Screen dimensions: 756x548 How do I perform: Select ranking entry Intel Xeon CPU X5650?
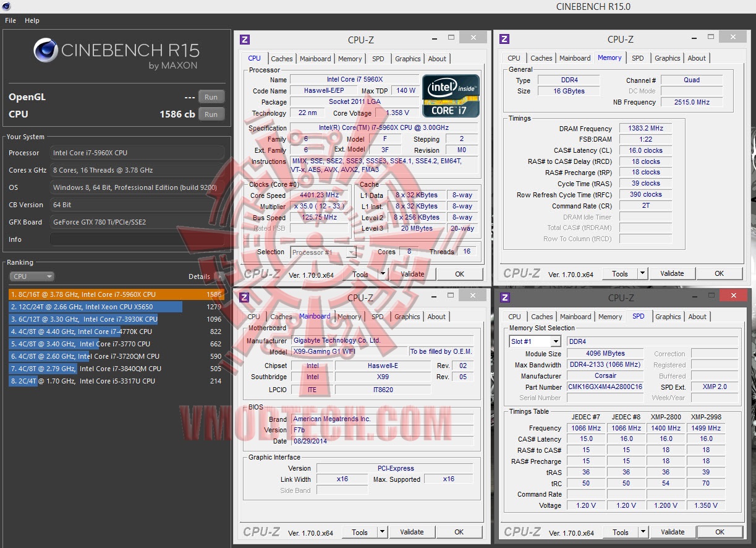(116, 307)
